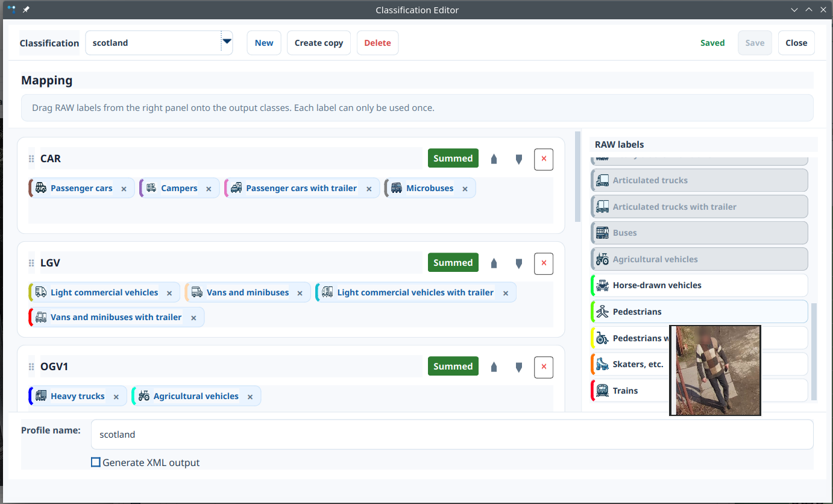Delete the CAR output class
Viewport: 833px width, 504px height.
544,159
